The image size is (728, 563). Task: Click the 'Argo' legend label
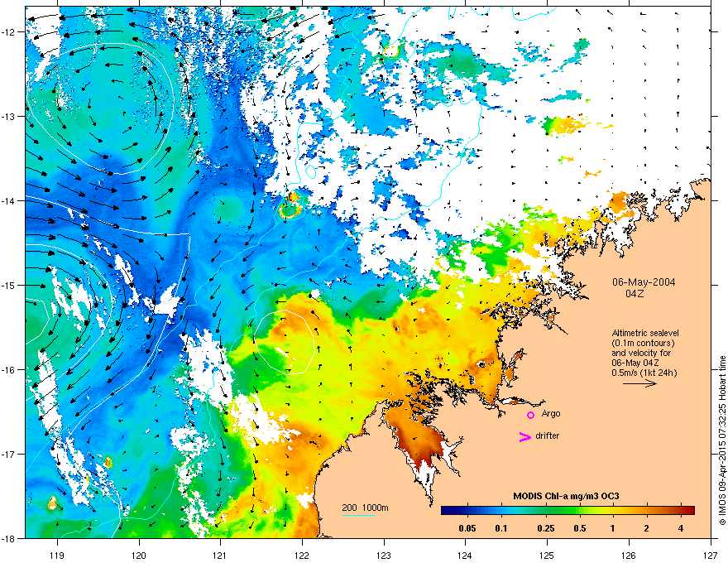[551, 413]
